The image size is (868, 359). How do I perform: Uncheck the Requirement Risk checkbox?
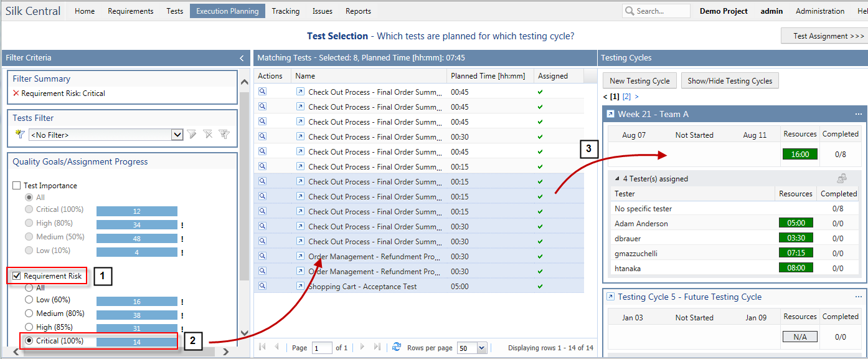17,276
